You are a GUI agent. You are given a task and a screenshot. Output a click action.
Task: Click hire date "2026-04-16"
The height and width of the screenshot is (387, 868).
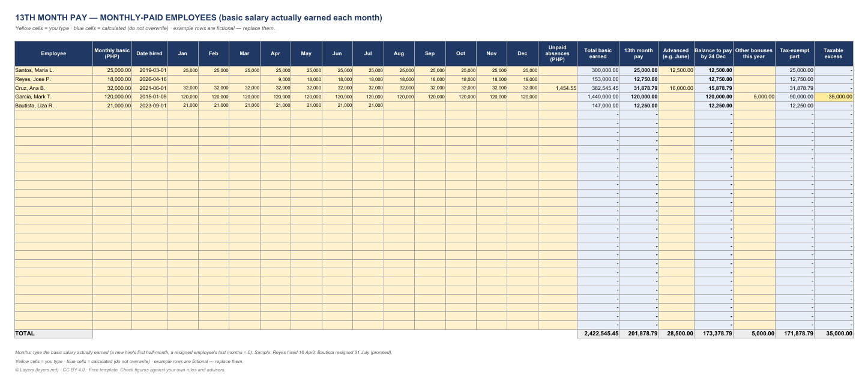[x=149, y=79]
